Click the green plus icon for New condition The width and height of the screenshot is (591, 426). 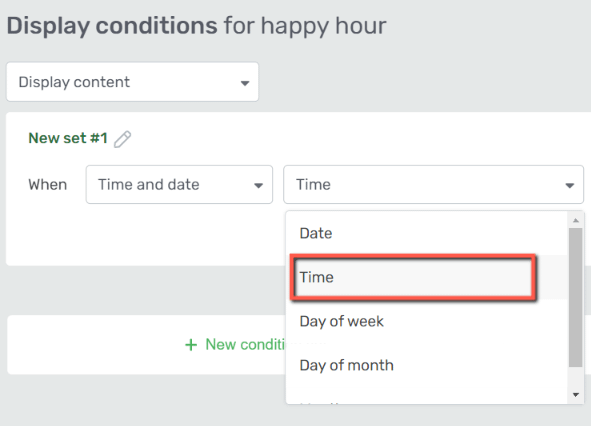tap(191, 345)
